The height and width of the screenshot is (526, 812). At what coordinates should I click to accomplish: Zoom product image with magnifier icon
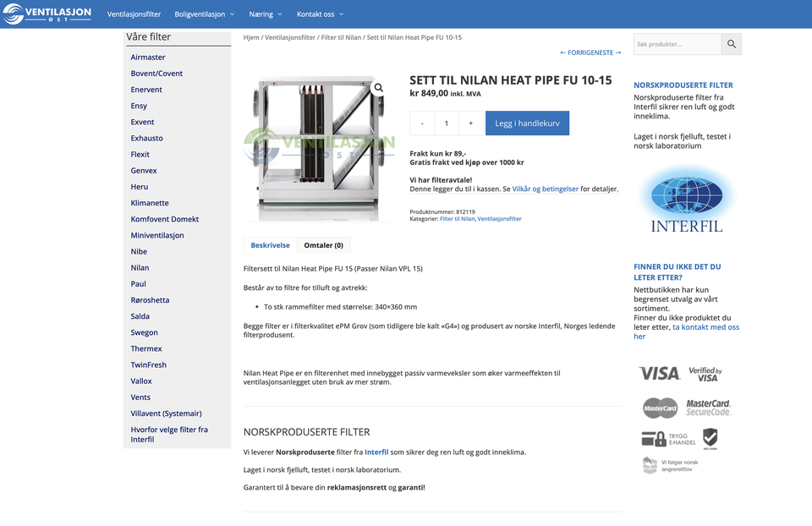tap(379, 87)
